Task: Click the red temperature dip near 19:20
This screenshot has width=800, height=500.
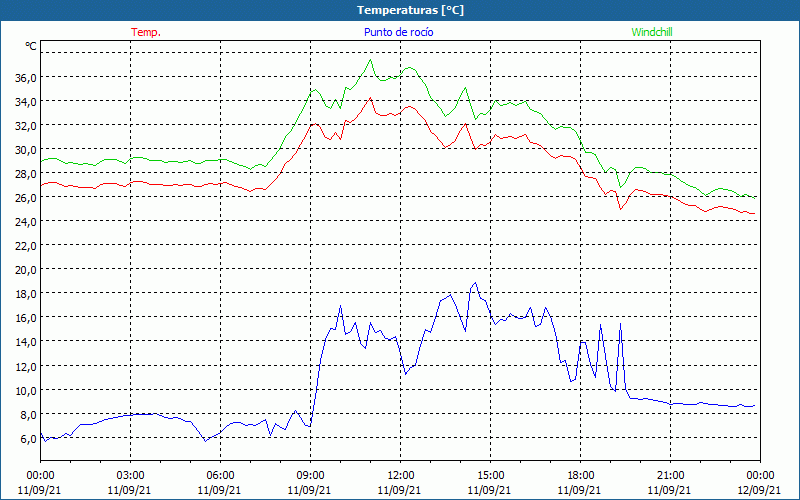Action: coord(620,209)
